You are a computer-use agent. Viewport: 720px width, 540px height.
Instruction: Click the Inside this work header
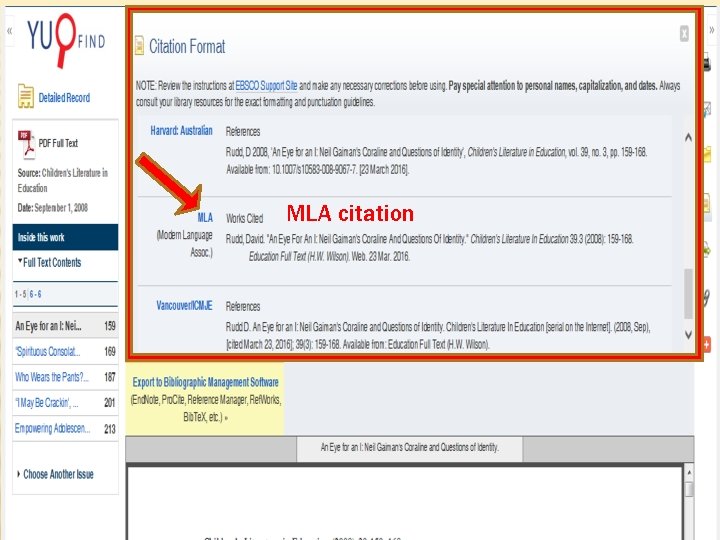pos(65,237)
